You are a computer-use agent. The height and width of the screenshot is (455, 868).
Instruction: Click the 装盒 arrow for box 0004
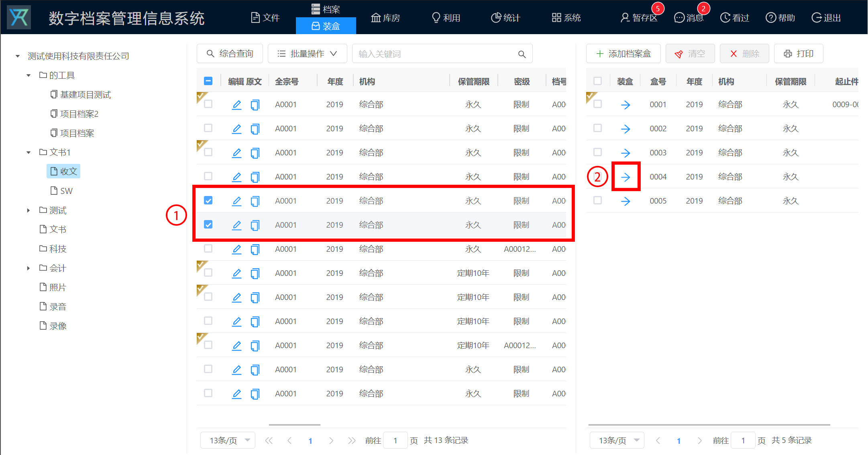626,177
